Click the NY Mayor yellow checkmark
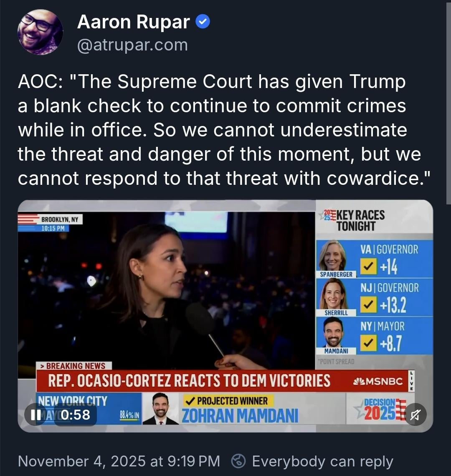 368,343
